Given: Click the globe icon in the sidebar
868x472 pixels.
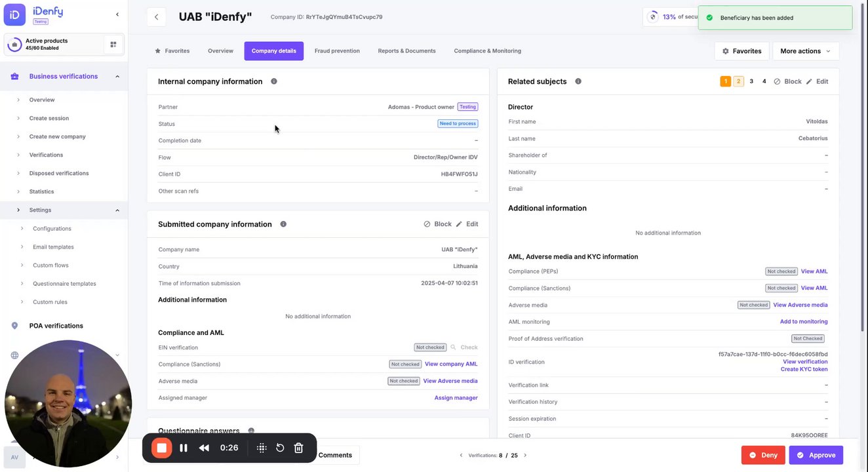Looking at the screenshot, I should point(14,355).
